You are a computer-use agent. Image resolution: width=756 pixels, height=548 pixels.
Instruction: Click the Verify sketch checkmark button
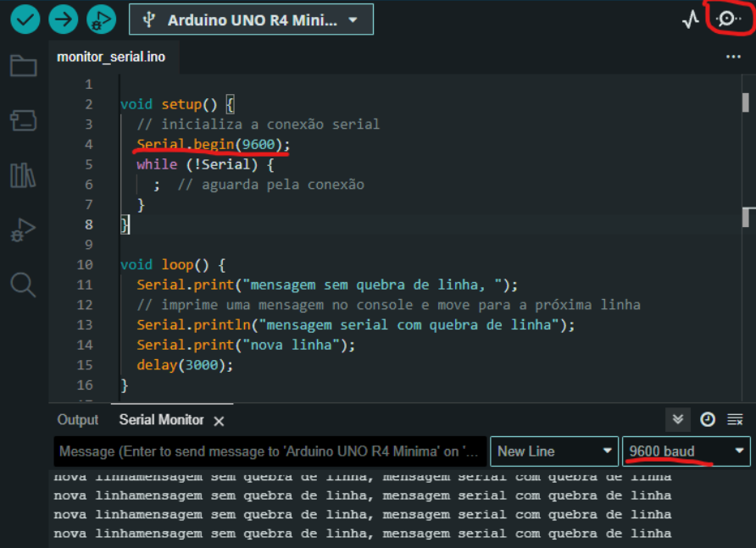pos(25,19)
